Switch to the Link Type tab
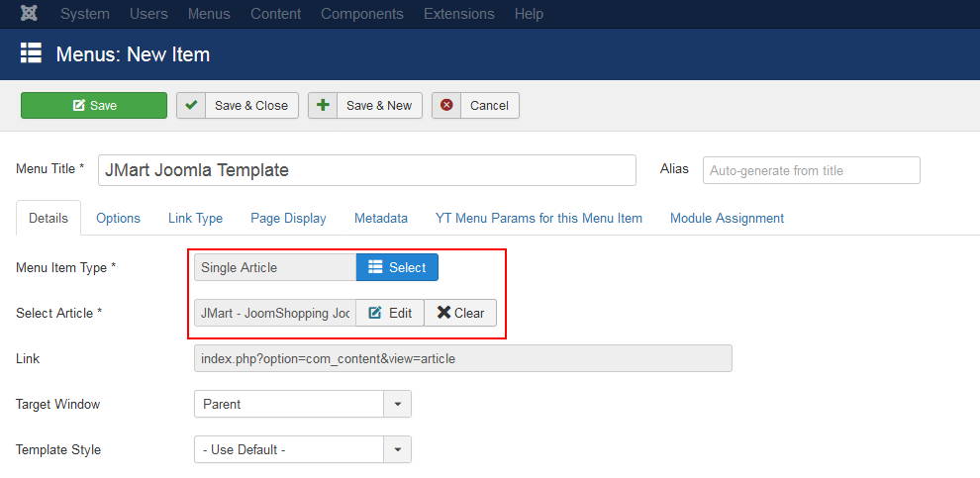 (196, 218)
